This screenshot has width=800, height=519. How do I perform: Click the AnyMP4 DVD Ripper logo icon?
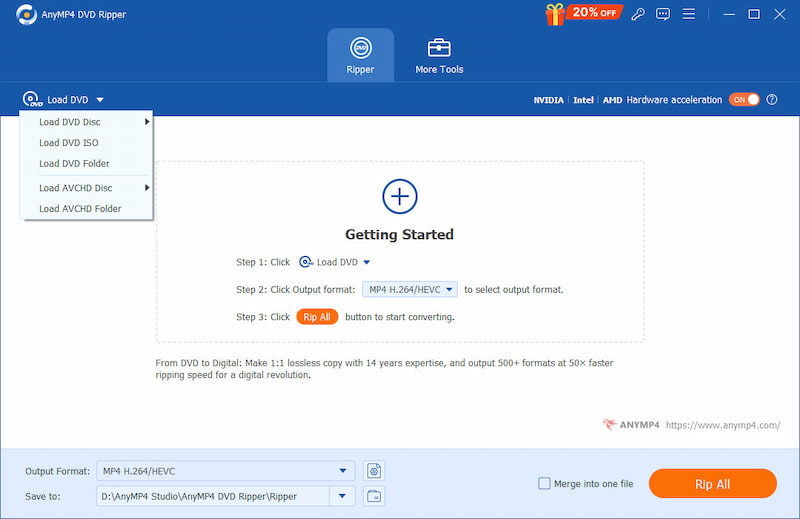coord(26,14)
